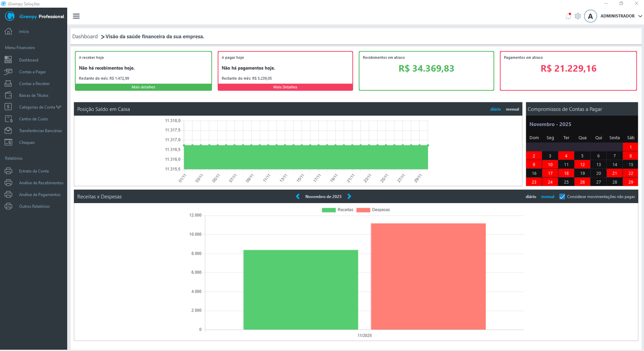Screen dimensions: 644x351
Task: Click the green Mais detalhes button
Action: coord(143,87)
